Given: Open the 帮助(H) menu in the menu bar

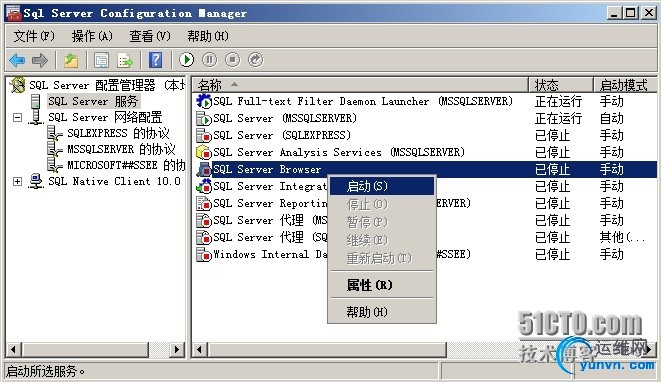Looking at the screenshot, I should [208, 36].
